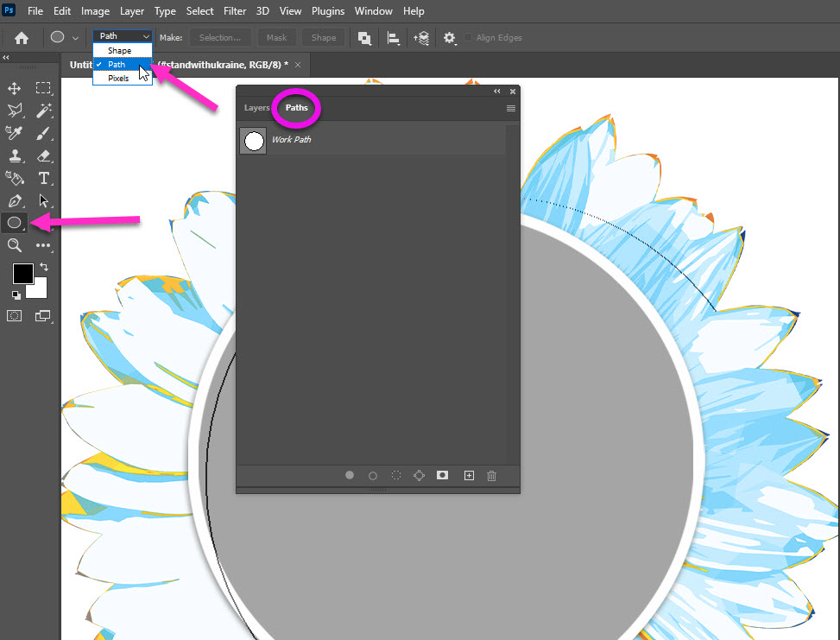840x640 pixels.
Task: Make work path from selection
Action: click(x=419, y=475)
